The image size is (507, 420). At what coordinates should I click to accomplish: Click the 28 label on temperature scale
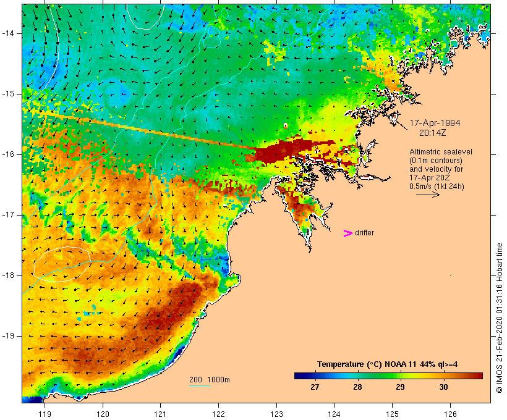click(357, 387)
